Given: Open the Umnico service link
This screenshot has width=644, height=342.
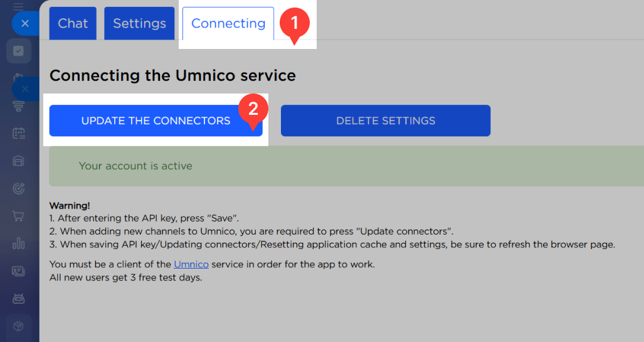Looking at the screenshot, I should pos(191,264).
